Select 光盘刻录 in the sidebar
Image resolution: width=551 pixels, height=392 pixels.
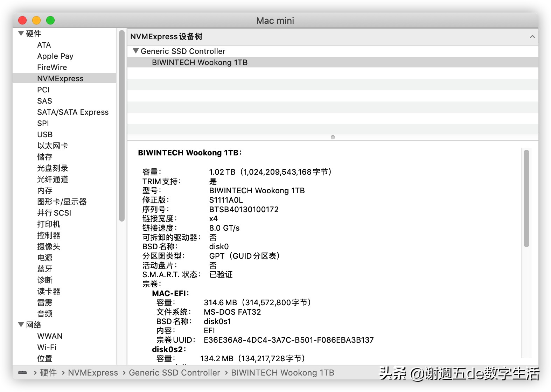(x=53, y=168)
